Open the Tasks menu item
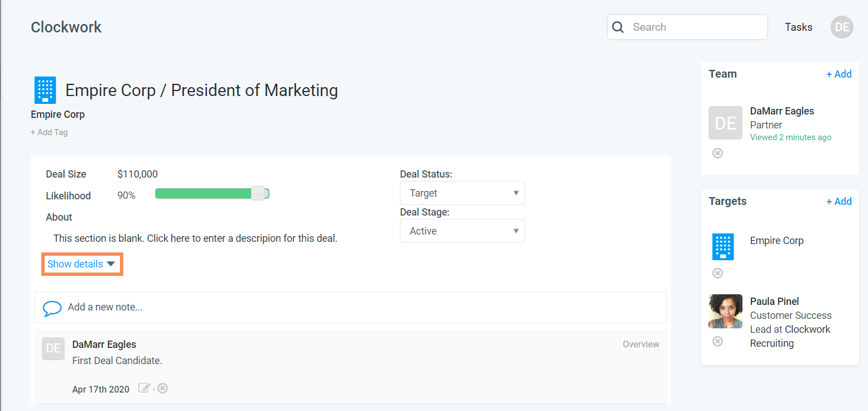The height and width of the screenshot is (411, 868). click(x=798, y=27)
